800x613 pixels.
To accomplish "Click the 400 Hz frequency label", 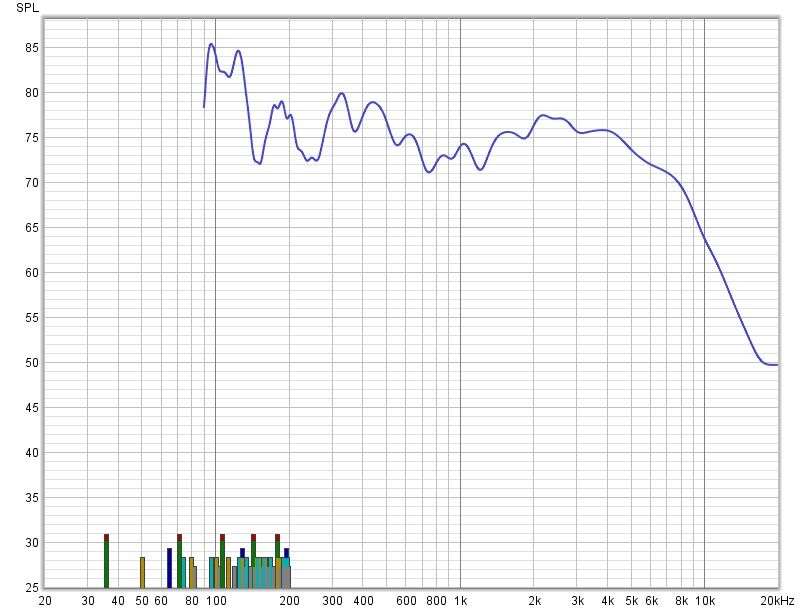I will [x=363, y=601].
